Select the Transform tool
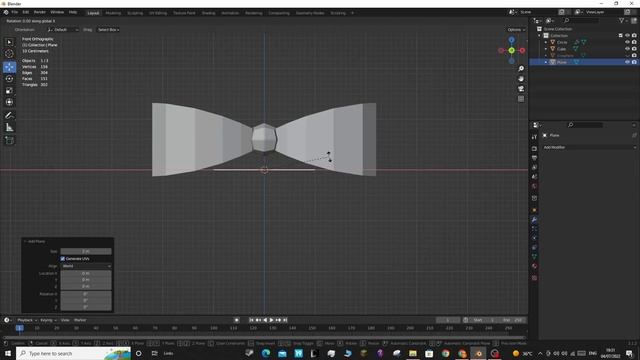Viewport: 640px width, 360px height. click(9, 102)
